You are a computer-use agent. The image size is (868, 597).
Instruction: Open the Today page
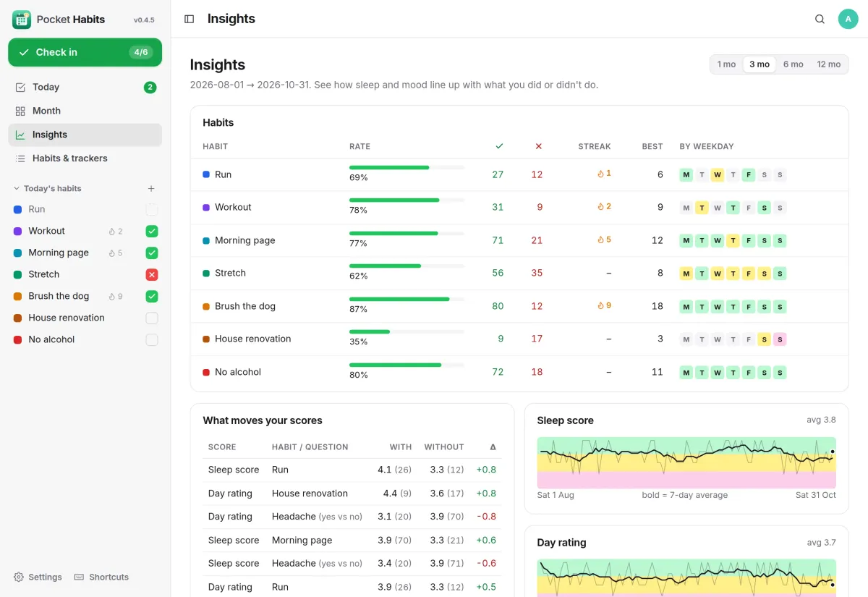[x=85, y=87]
